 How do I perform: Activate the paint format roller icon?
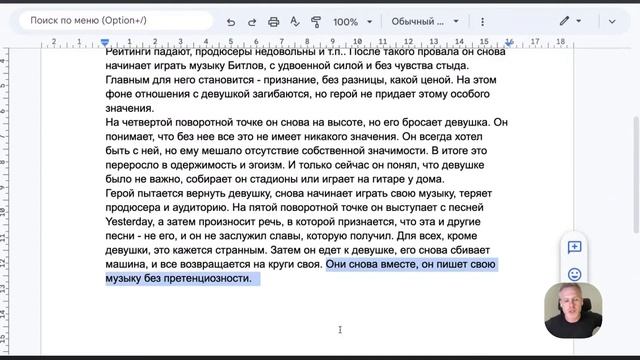tap(316, 22)
